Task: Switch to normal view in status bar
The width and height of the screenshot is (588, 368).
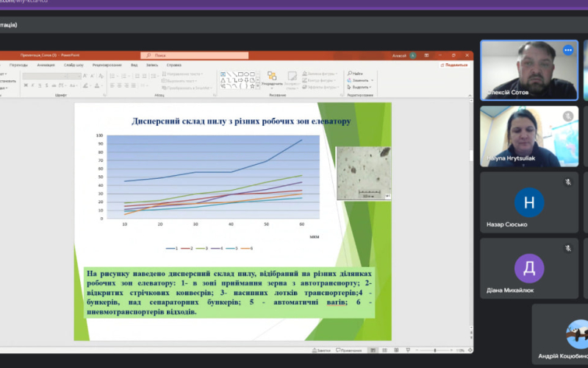Action: tap(373, 350)
